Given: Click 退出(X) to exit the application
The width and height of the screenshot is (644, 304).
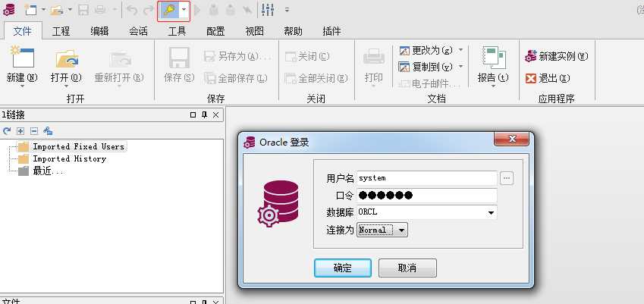Looking at the screenshot, I should [548, 78].
